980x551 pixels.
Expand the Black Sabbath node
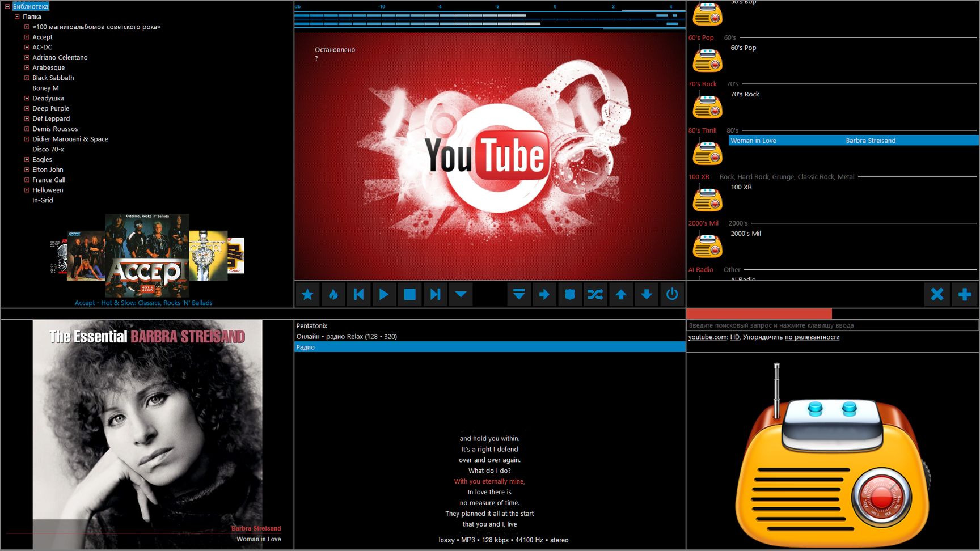click(x=27, y=78)
